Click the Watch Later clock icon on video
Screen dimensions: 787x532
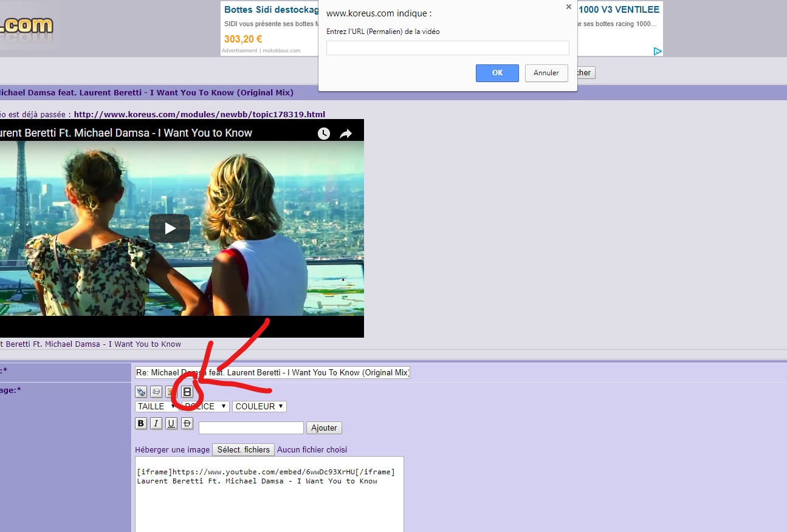point(324,134)
